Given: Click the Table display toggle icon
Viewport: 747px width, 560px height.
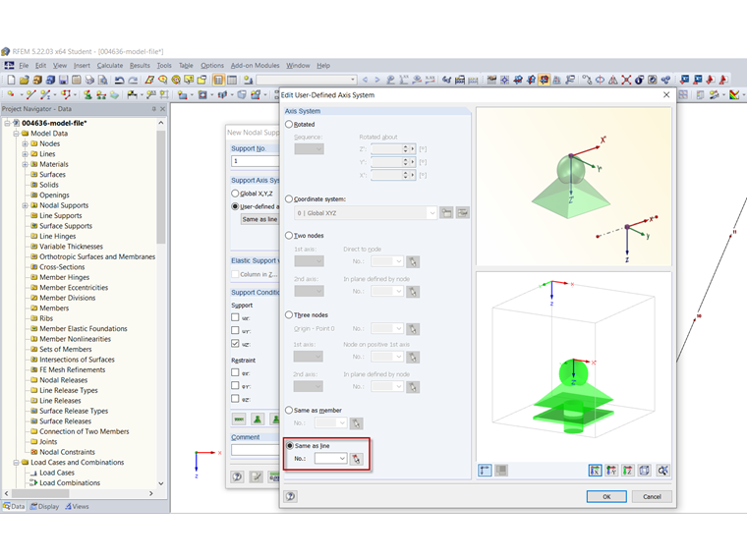Looking at the screenshot, I should 232,80.
